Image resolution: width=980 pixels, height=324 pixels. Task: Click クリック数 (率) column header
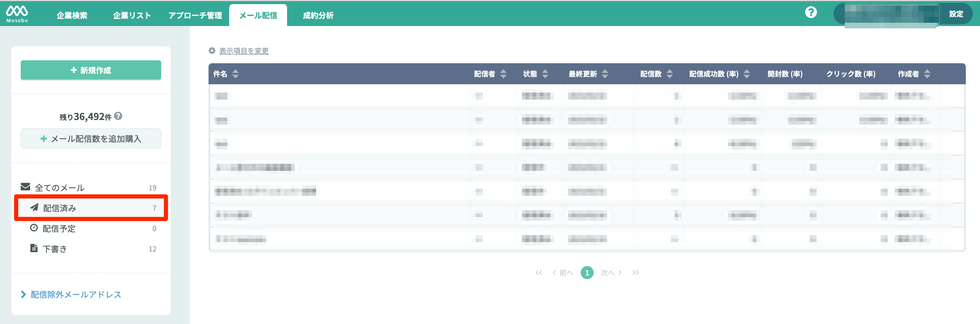point(851,74)
